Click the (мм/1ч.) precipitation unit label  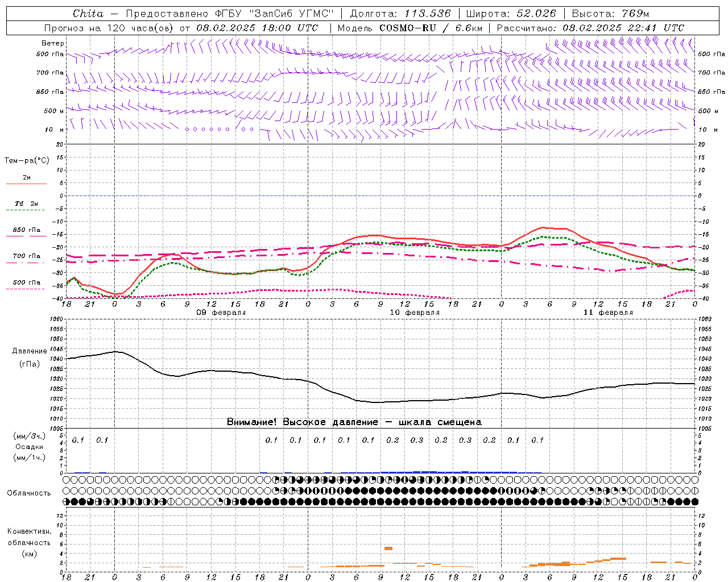point(30,458)
